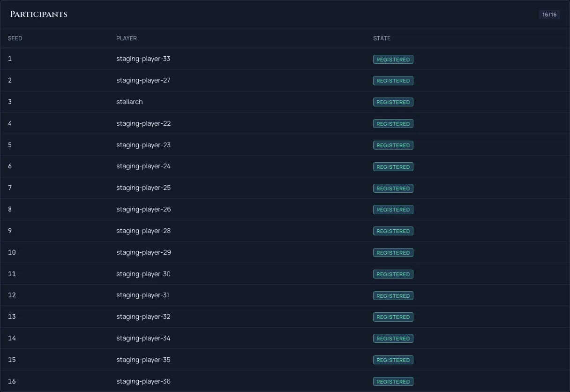Image resolution: width=570 pixels, height=392 pixels.
Task: Select player staging-player-30
Action: (143, 274)
